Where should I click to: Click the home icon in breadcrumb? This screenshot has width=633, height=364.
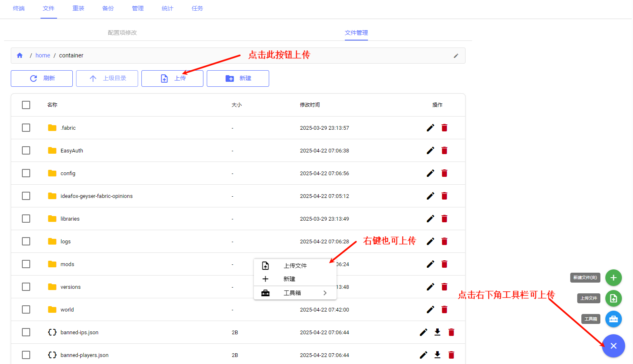point(20,55)
